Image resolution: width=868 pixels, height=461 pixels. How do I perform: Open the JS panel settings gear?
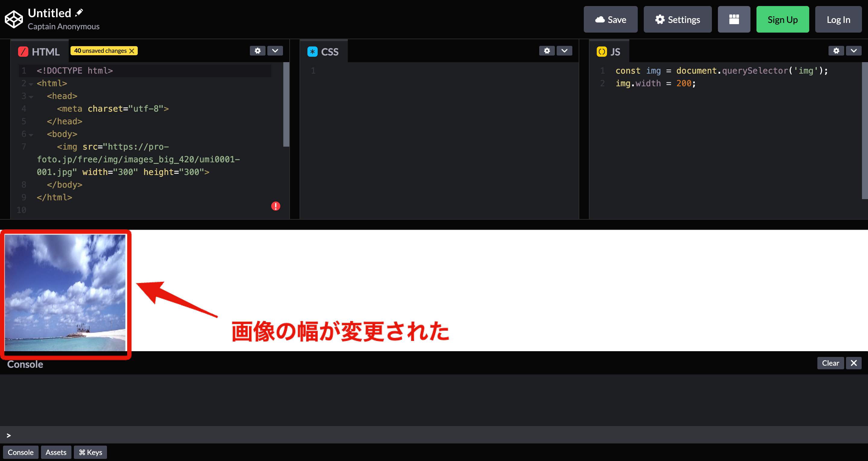(x=836, y=51)
